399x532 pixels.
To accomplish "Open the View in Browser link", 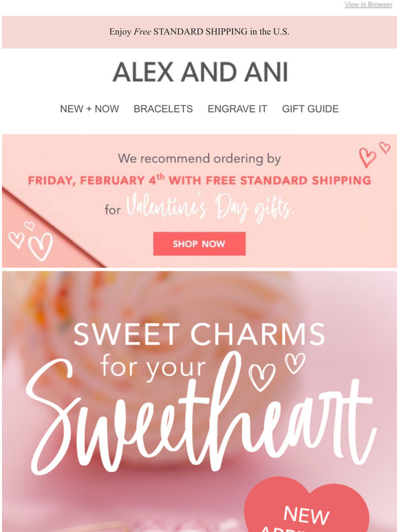I will coord(369,4).
